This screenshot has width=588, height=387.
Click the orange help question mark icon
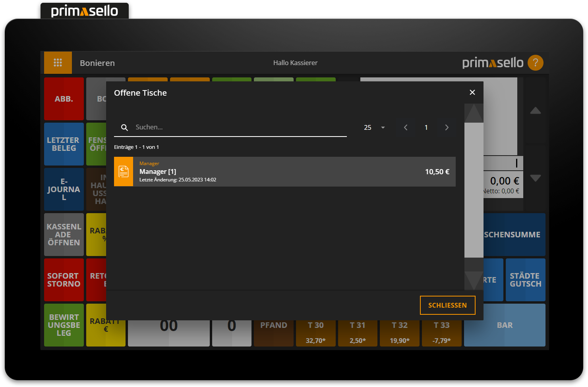coord(535,63)
